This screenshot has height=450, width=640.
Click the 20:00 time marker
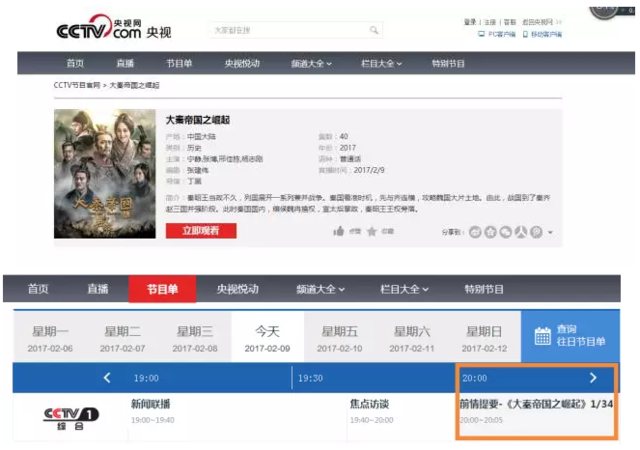click(474, 378)
